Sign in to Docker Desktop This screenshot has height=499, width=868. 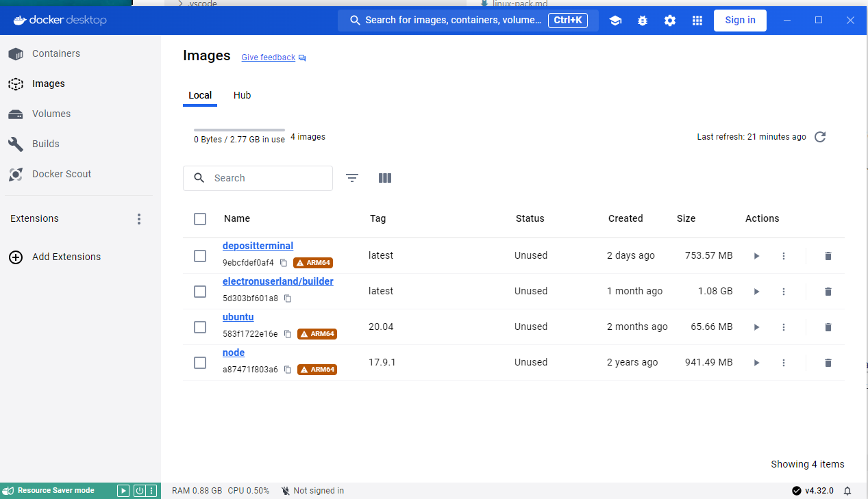[740, 20]
